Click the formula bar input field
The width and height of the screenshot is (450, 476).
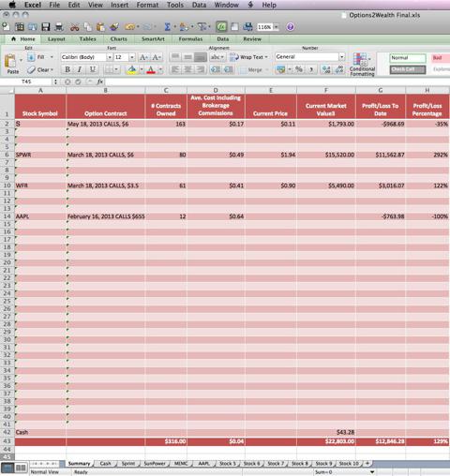277,82
